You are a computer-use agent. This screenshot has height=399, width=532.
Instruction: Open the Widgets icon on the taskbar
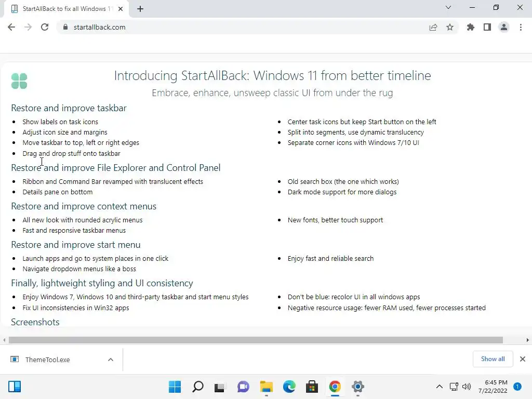(x=15, y=387)
